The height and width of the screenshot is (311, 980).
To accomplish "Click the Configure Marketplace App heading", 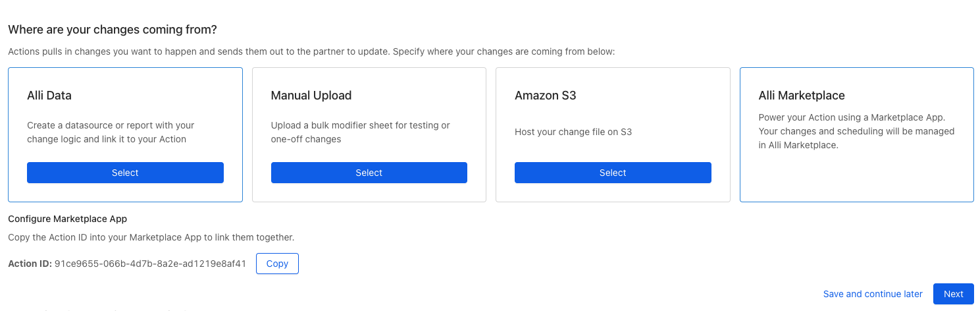I will [x=67, y=219].
